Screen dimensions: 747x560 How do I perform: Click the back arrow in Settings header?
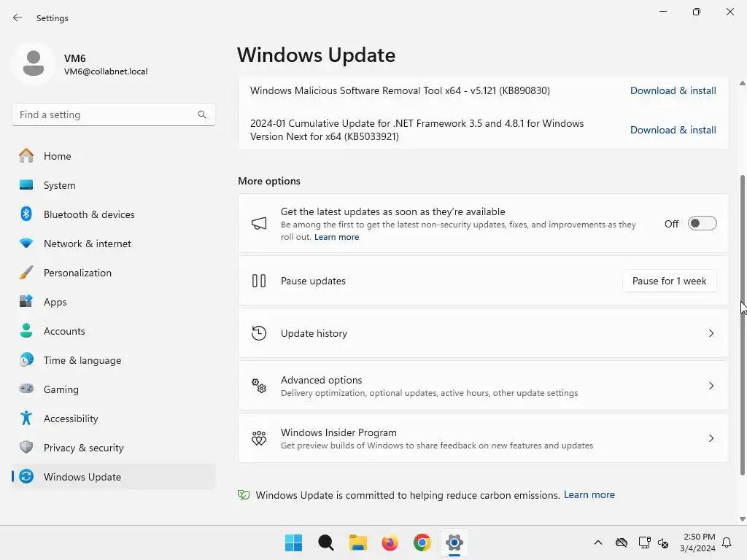click(x=18, y=17)
